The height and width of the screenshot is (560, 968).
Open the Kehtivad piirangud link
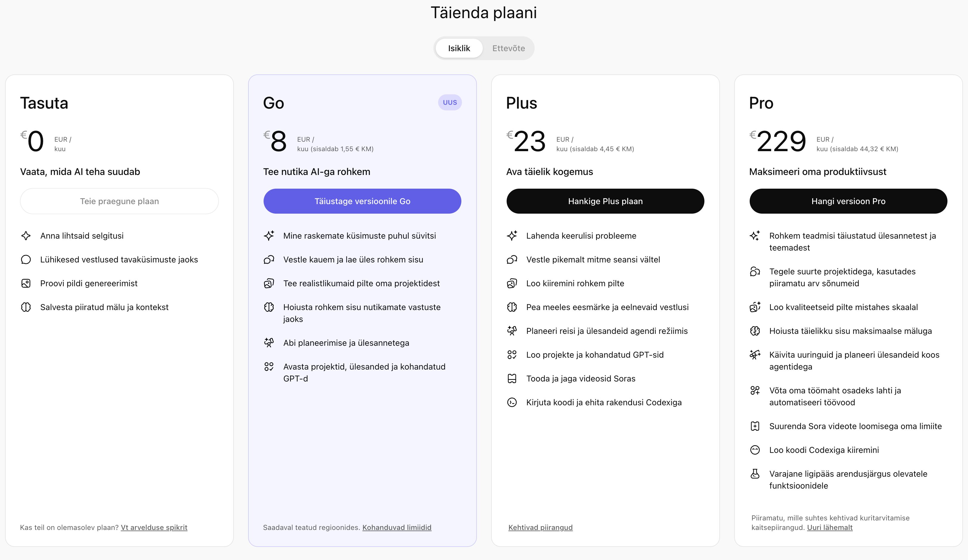540,527
